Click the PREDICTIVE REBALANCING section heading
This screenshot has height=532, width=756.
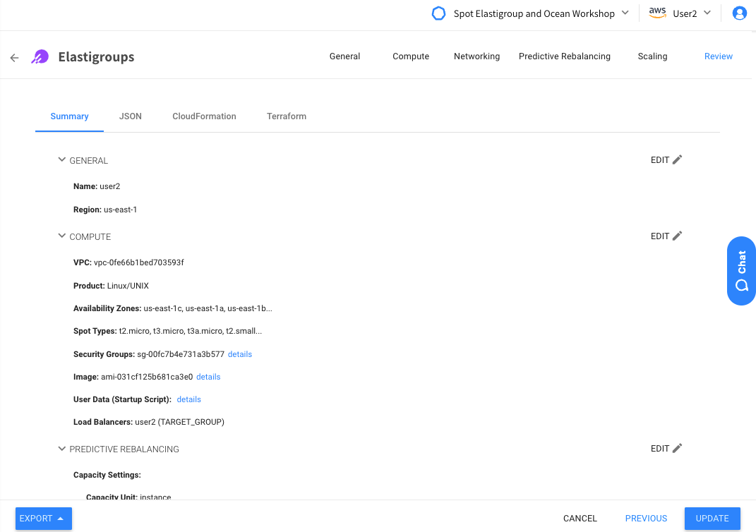coord(124,449)
